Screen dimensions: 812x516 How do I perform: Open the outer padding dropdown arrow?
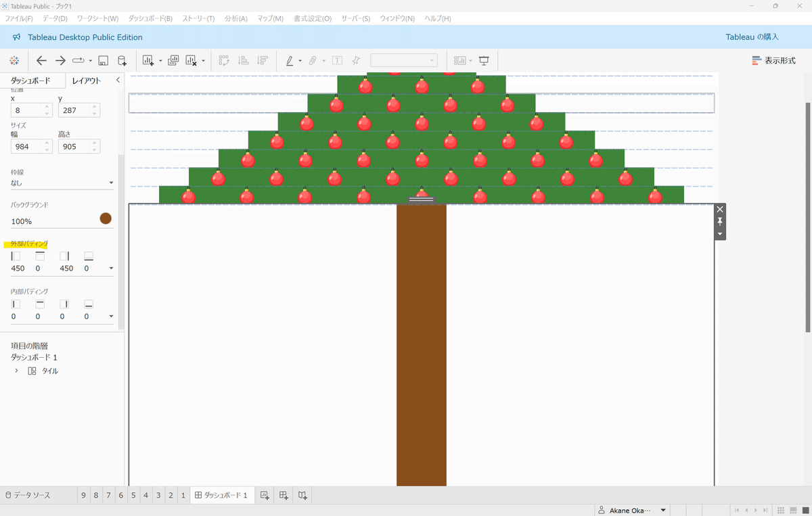pyautogui.click(x=111, y=268)
